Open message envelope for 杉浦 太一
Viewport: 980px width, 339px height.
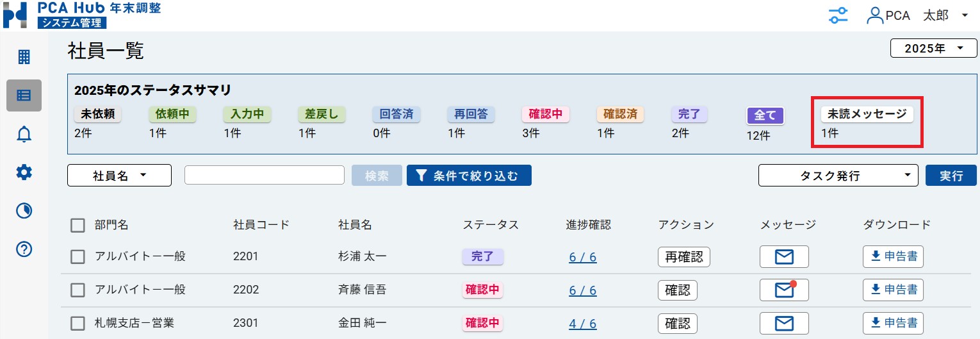coord(784,257)
